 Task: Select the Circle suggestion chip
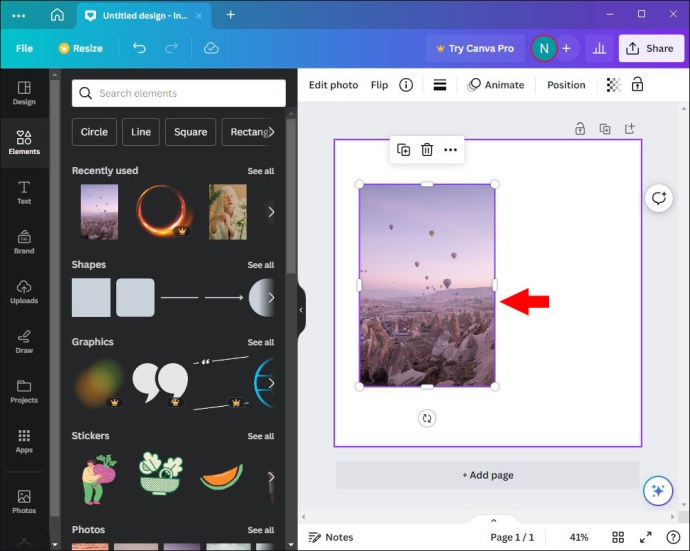(94, 132)
